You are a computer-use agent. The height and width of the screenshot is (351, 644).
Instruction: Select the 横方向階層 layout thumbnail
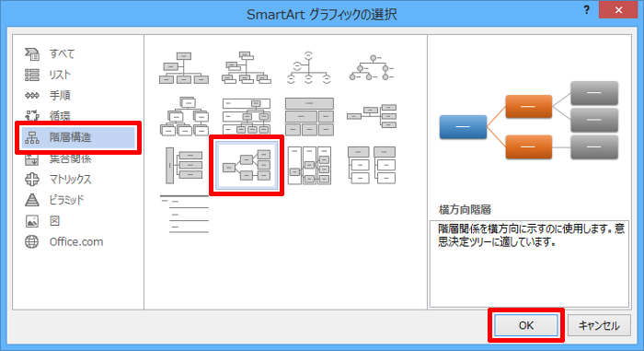[247, 165]
